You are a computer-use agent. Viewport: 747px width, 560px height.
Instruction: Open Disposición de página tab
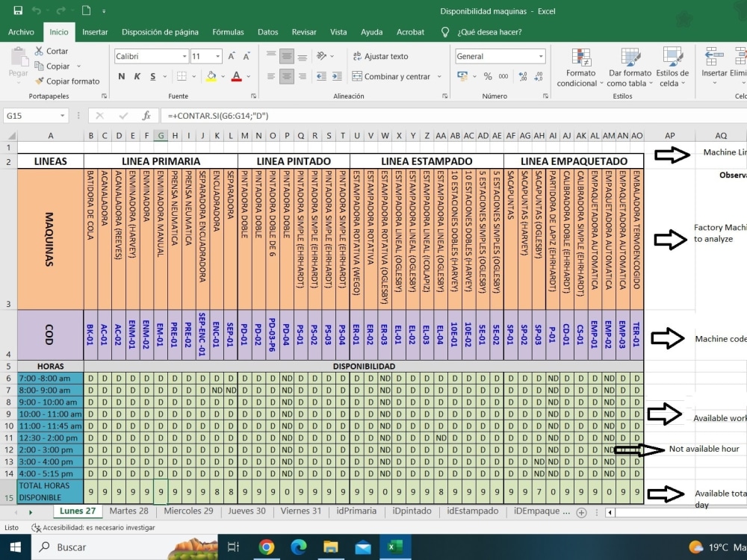click(x=160, y=32)
